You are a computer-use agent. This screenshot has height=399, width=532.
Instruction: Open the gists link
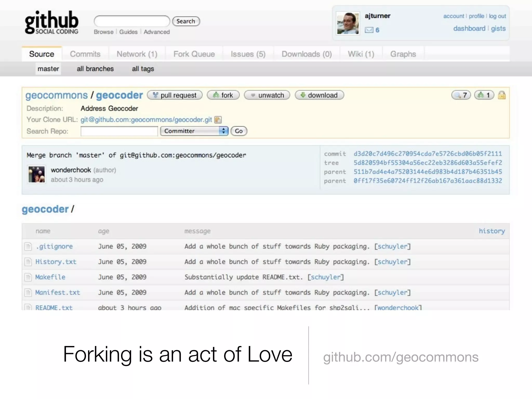click(x=498, y=29)
